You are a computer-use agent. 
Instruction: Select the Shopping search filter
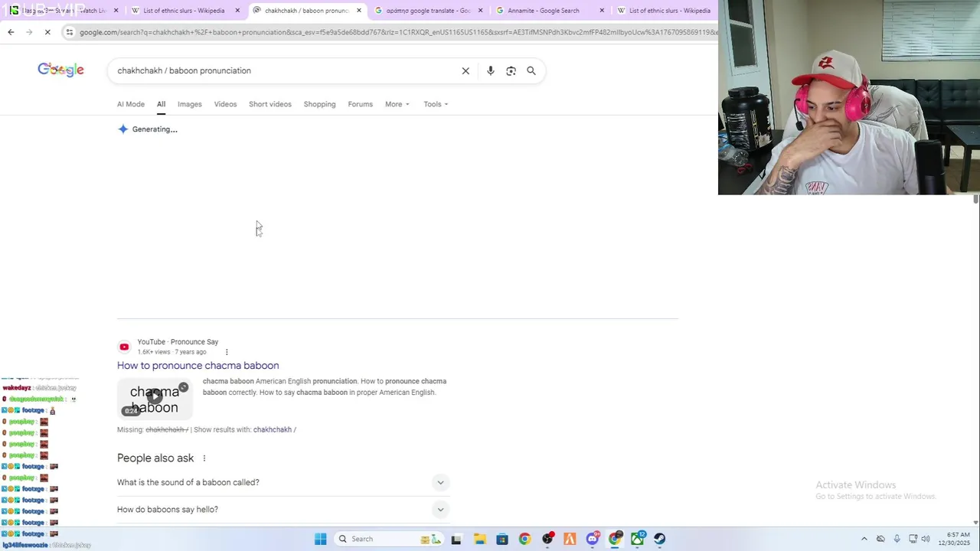319,104
